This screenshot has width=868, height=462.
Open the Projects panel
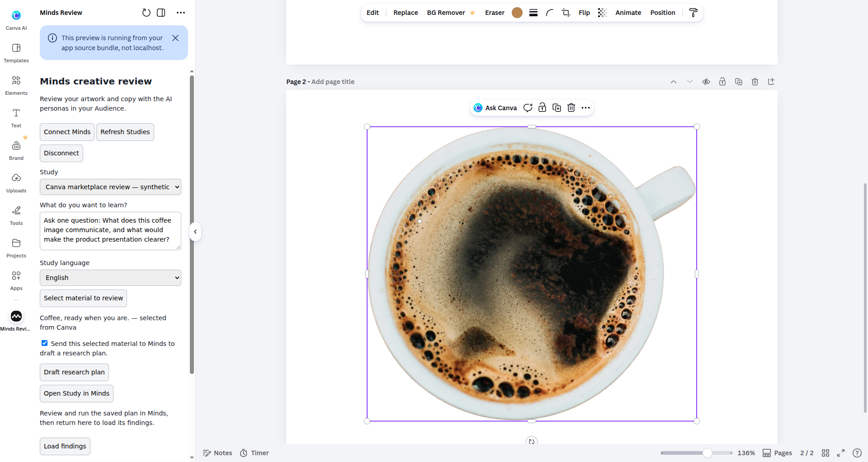16,248
